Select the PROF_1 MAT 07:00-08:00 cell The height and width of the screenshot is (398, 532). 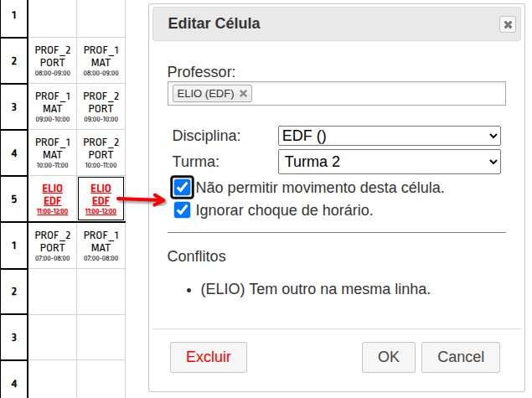pyautogui.click(x=101, y=246)
